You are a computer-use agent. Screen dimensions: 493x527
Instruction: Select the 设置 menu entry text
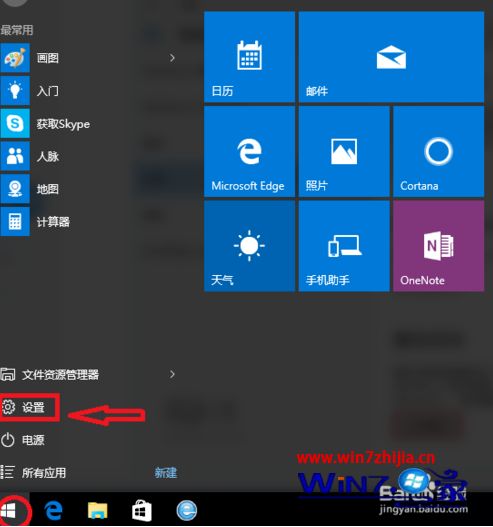33,408
